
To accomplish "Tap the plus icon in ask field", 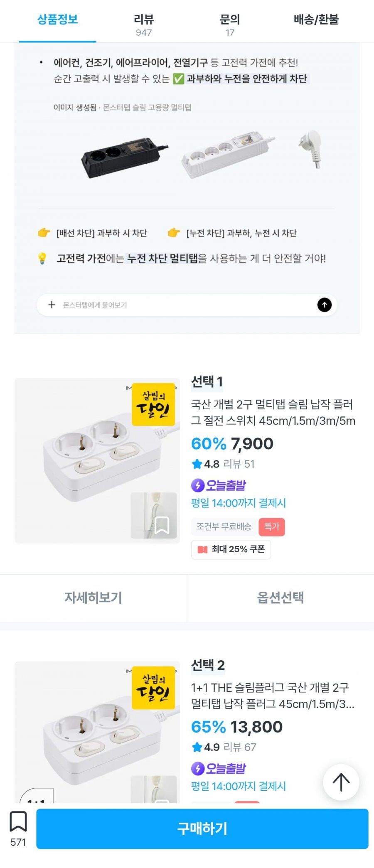I will (x=52, y=305).
